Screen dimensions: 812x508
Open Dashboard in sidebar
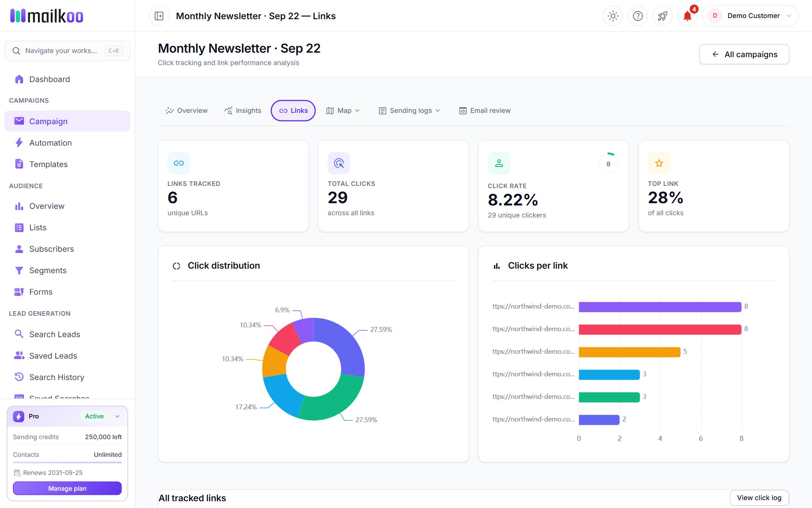coord(67,79)
